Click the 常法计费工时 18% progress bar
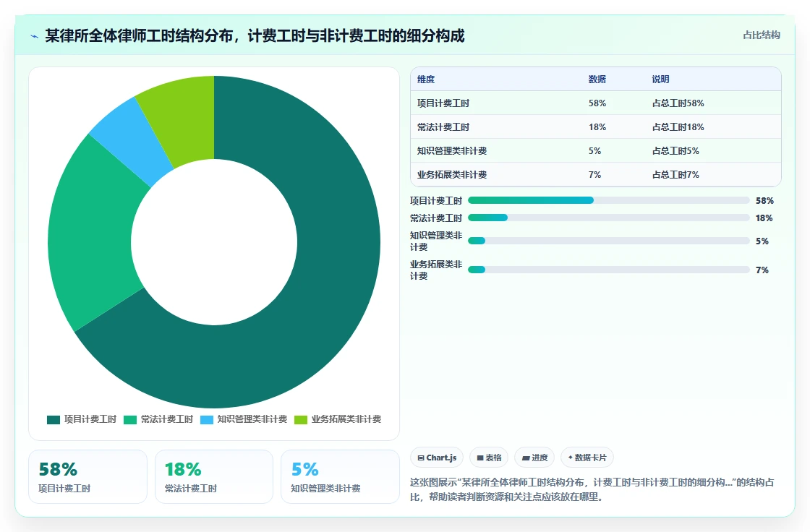This screenshot has width=810, height=532. (608, 218)
